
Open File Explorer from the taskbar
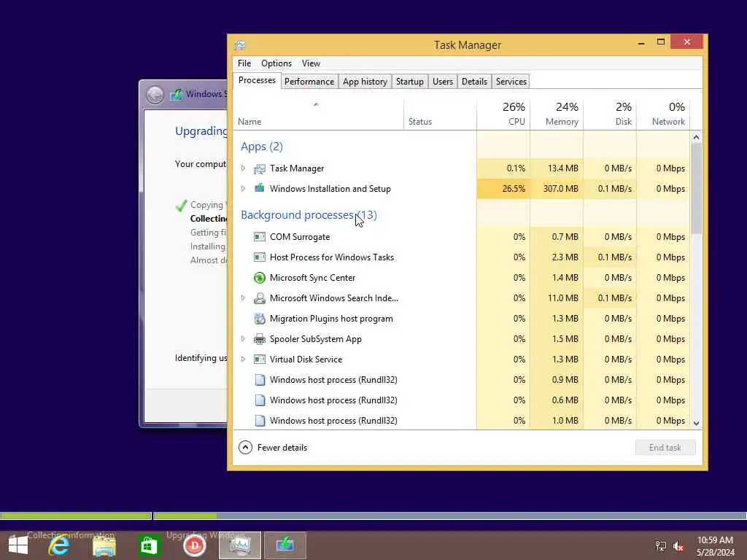pyautogui.click(x=104, y=545)
